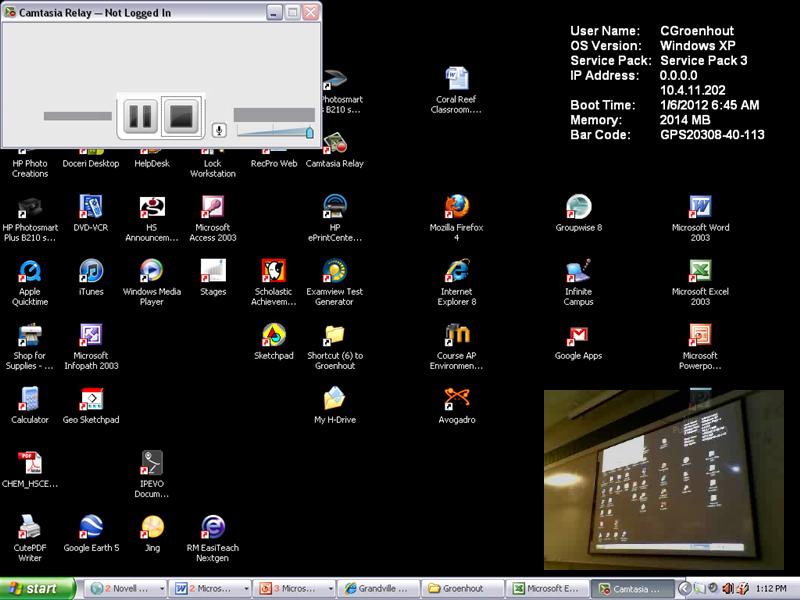Pause the Camtasia Relay recording
The width and height of the screenshot is (800, 600).
pos(140,116)
